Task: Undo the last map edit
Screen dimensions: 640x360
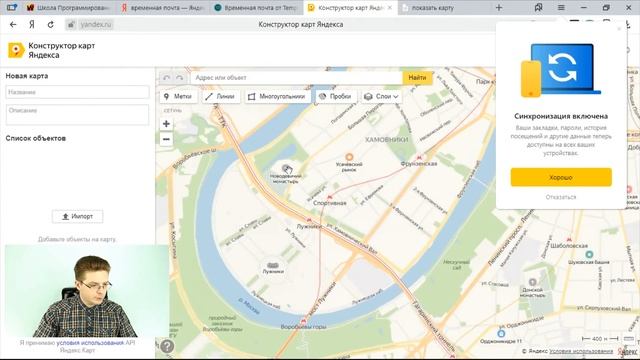Action: coord(167,78)
